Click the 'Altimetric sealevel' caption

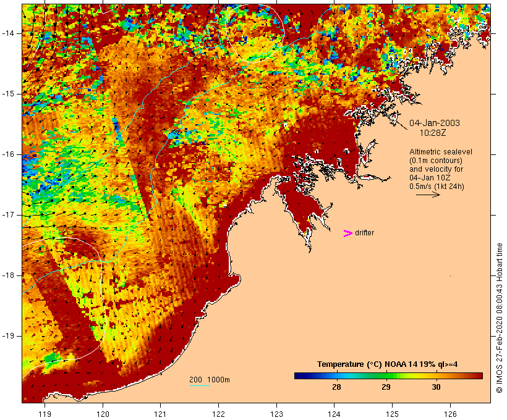441,152
